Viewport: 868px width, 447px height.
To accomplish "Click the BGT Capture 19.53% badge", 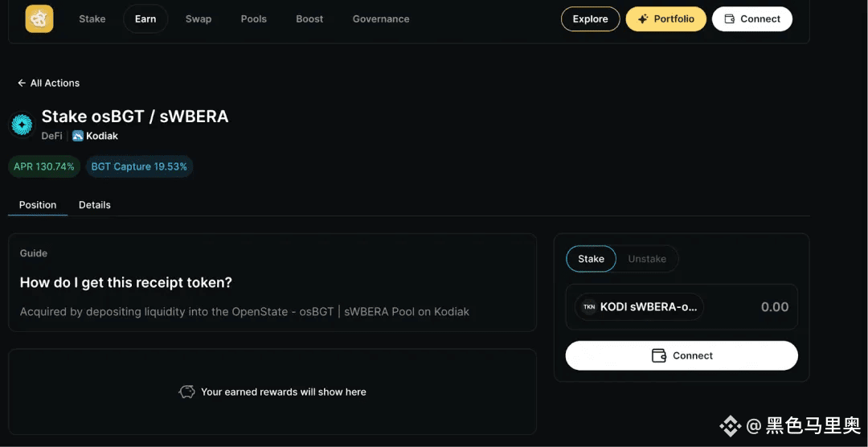I will pos(139,166).
